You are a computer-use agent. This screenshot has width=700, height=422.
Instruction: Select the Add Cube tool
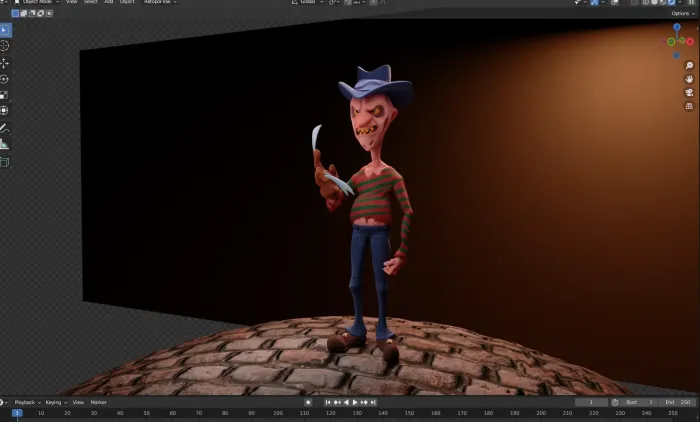[x=4, y=162]
